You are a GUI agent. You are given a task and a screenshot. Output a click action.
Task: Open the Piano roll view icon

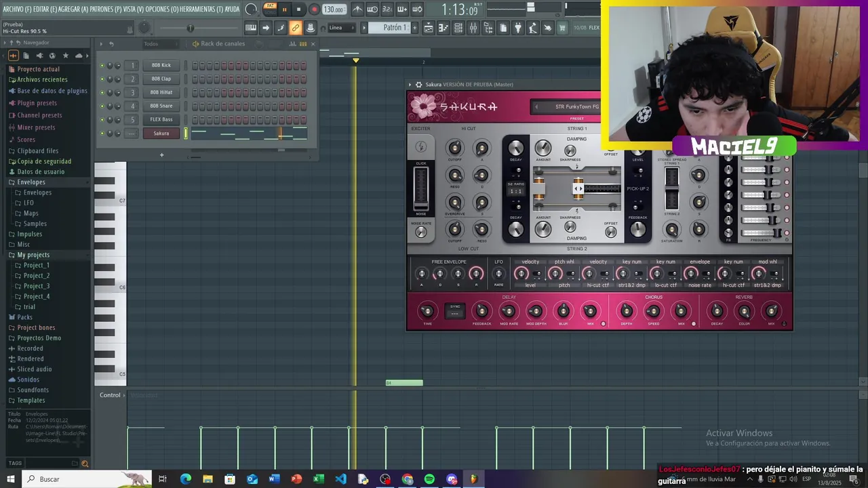pos(443,28)
